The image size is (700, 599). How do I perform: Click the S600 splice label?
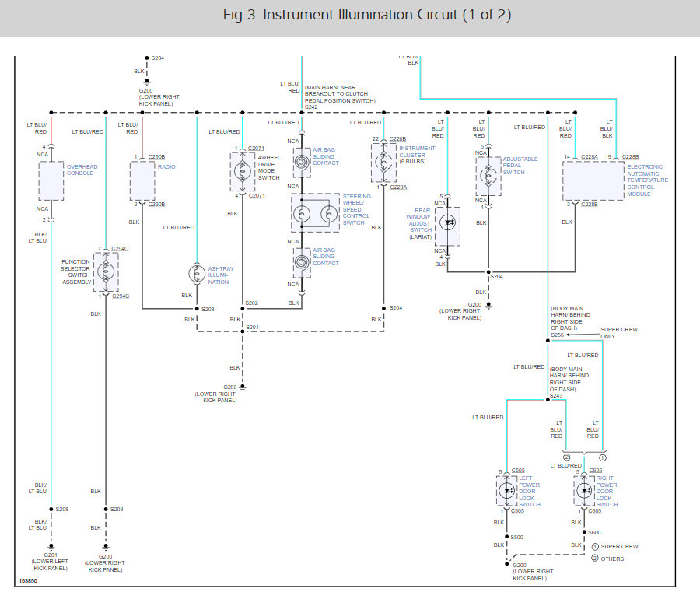pyautogui.click(x=594, y=533)
